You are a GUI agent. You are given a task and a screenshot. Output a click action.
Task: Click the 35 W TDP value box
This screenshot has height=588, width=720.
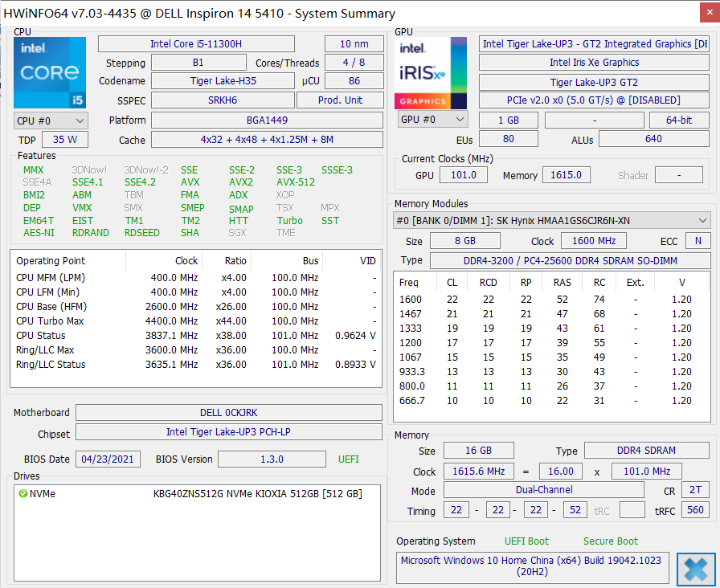[x=65, y=139]
